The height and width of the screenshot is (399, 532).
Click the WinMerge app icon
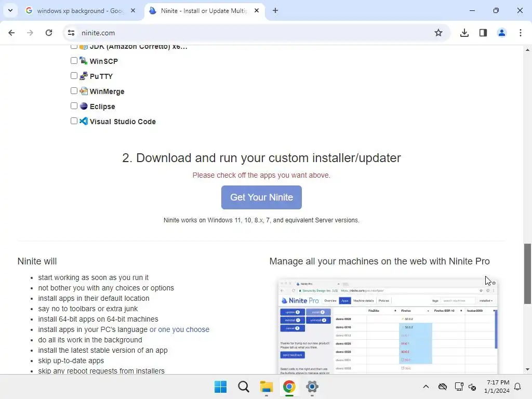(x=84, y=91)
